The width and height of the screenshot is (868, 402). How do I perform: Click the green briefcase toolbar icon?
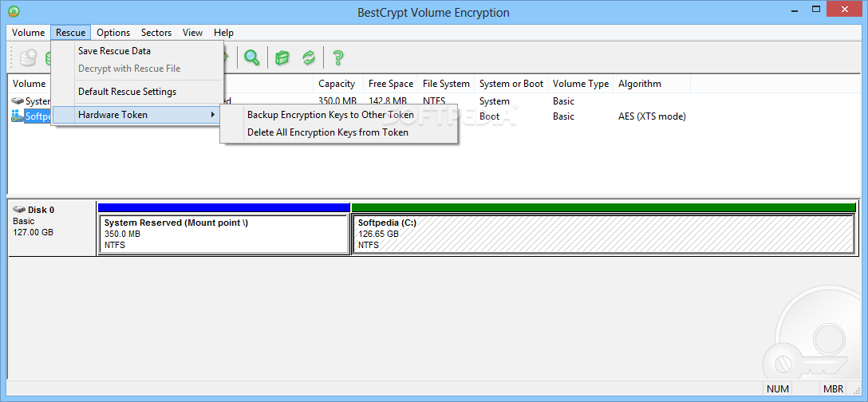282,57
